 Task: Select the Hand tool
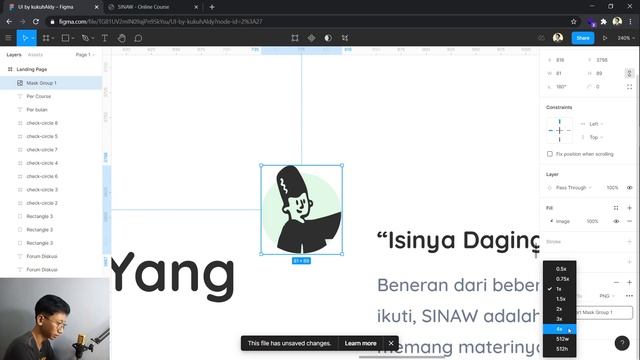tap(122, 38)
